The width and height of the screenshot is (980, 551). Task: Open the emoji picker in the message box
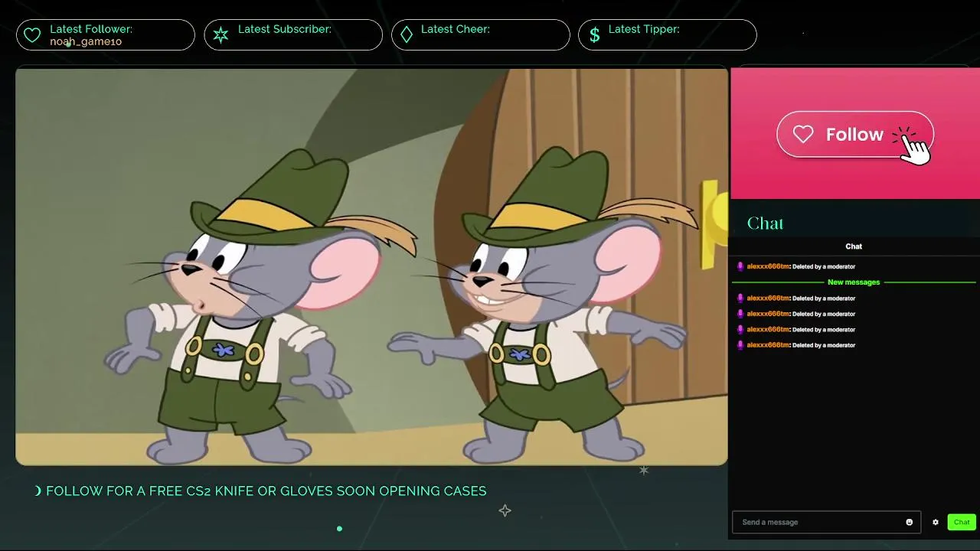pyautogui.click(x=910, y=522)
